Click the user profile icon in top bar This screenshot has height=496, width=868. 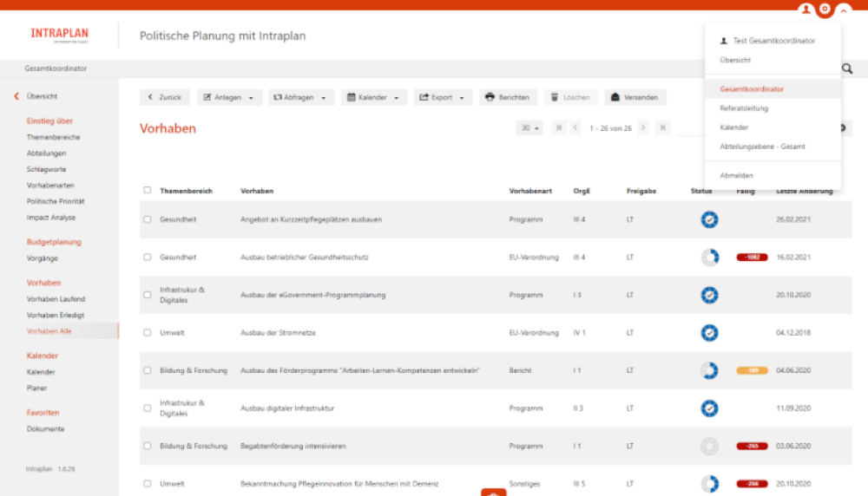(x=806, y=10)
